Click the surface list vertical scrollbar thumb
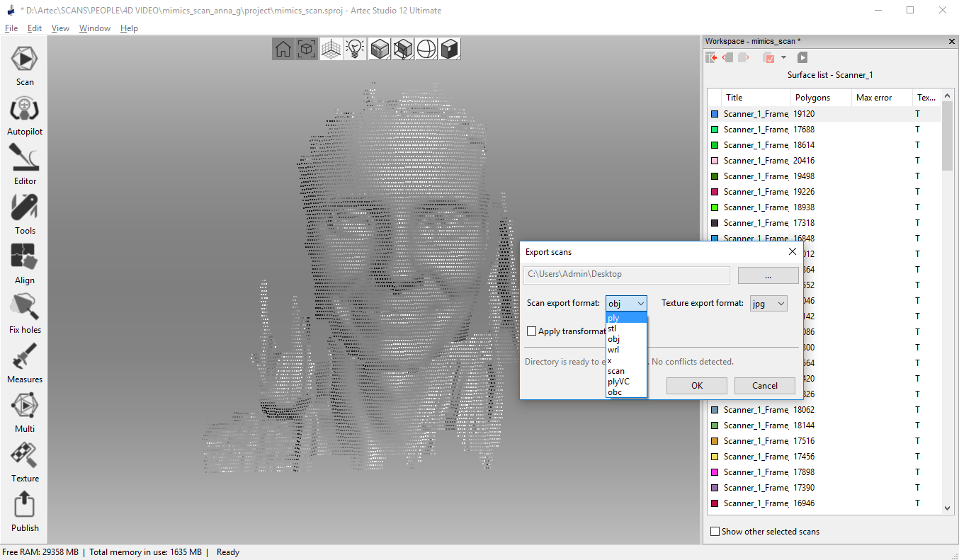This screenshot has width=959, height=560. [x=948, y=135]
